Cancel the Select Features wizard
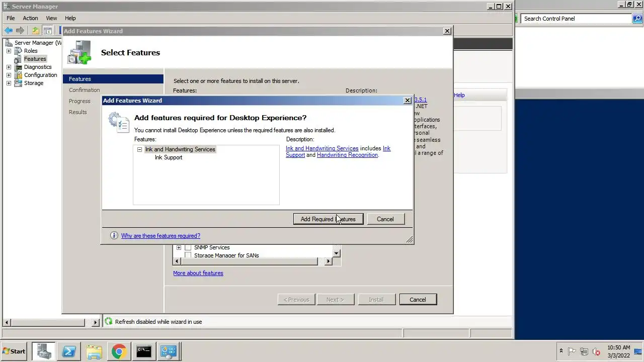Image resolution: width=644 pixels, height=362 pixels. pyautogui.click(x=418, y=299)
